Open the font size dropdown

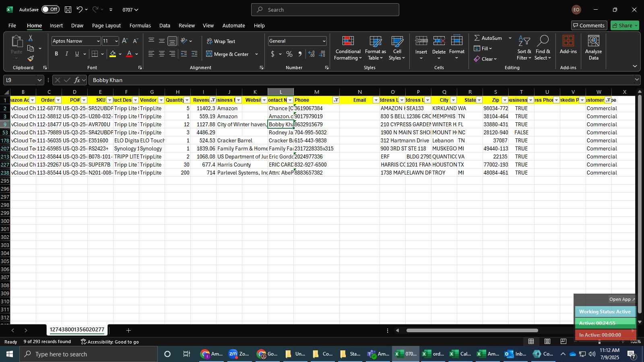[x=116, y=41]
